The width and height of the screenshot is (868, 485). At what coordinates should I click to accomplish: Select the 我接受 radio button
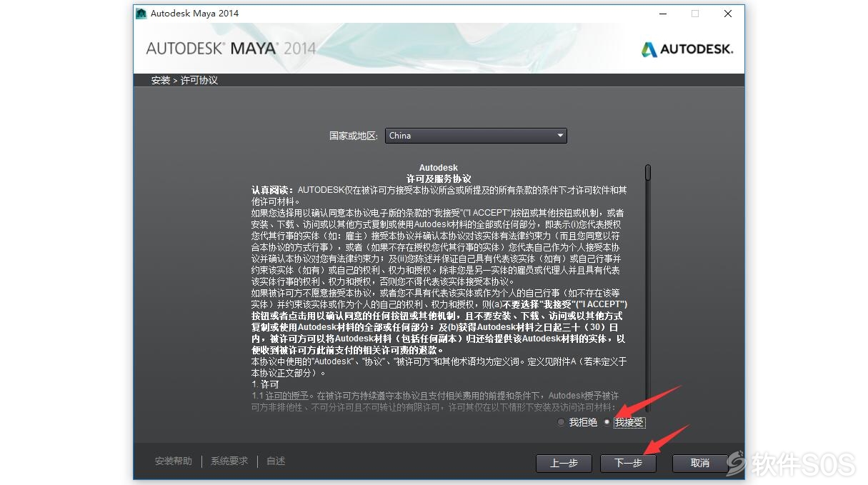[607, 422]
